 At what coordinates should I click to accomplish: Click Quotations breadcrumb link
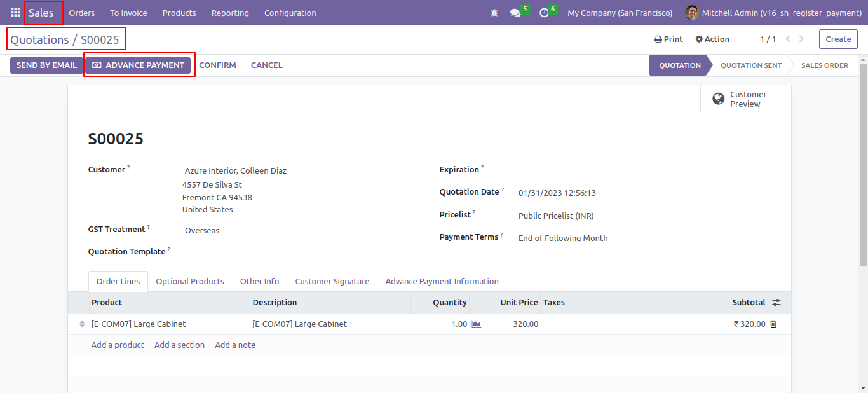(x=39, y=39)
